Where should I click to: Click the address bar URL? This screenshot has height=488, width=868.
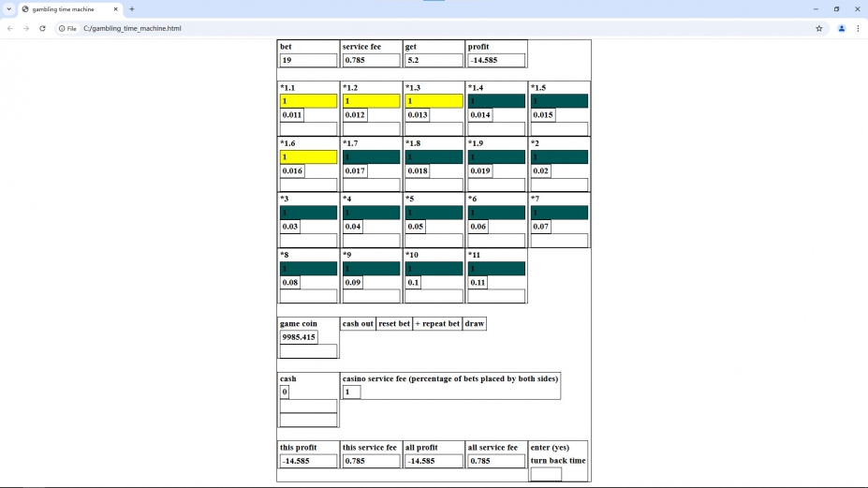[x=132, y=28]
